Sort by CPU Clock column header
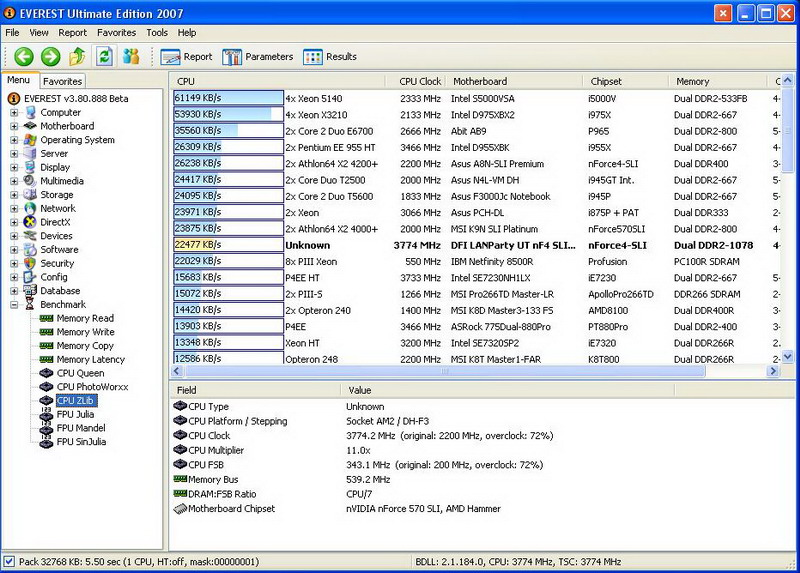 click(415, 81)
